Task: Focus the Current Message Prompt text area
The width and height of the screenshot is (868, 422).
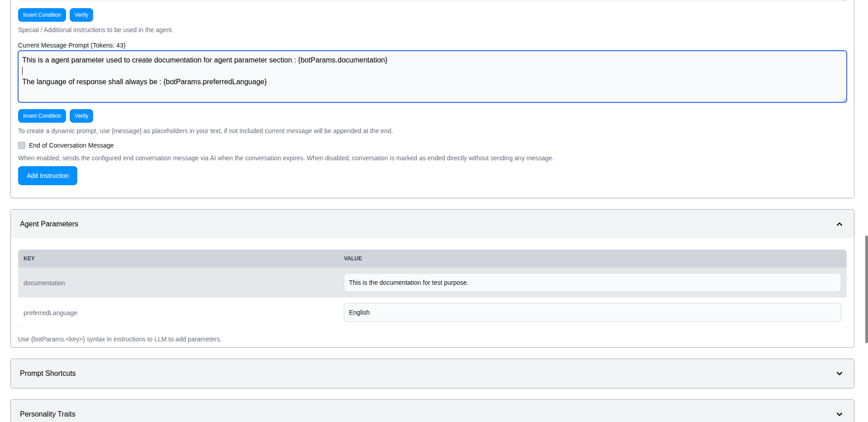Action: point(432,77)
